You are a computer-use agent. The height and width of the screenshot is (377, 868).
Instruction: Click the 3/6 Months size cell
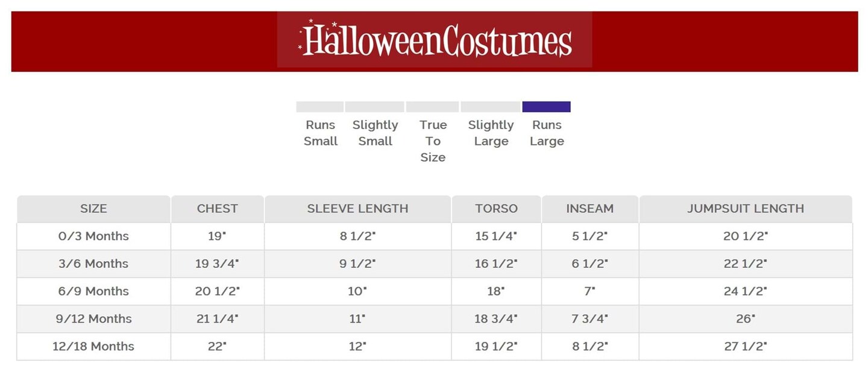[x=93, y=264]
